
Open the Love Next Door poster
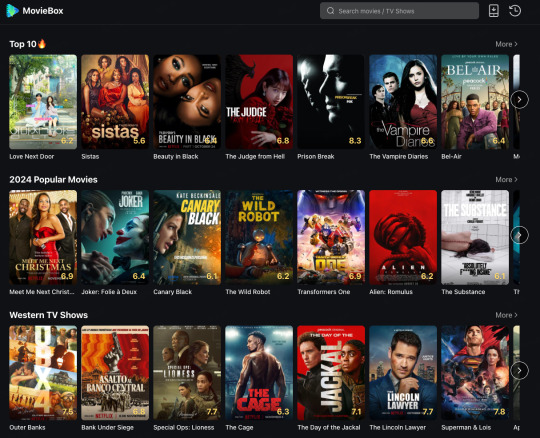(43, 102)
